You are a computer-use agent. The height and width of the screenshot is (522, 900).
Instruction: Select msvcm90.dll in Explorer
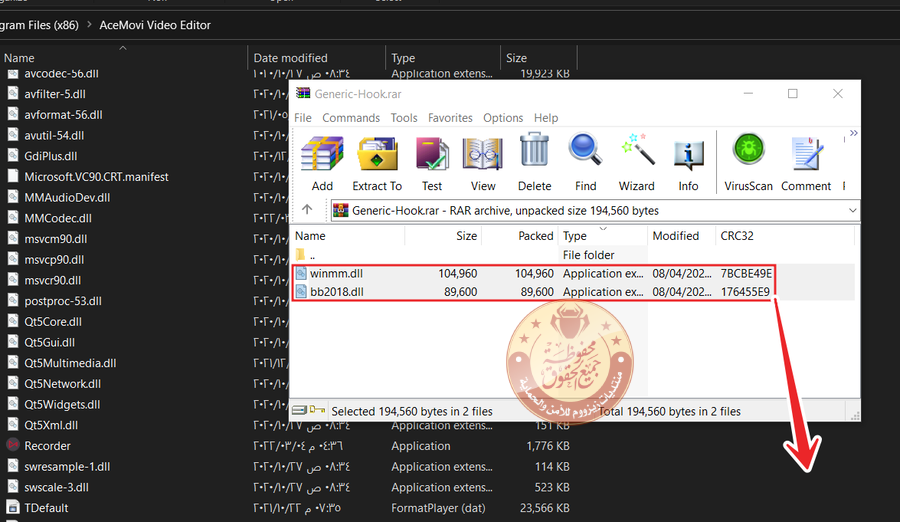pos(56,239)
